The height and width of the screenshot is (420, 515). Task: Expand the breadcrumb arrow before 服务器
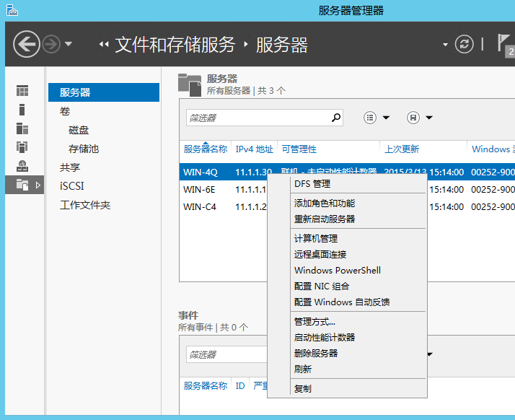click(x=246, y=44)
